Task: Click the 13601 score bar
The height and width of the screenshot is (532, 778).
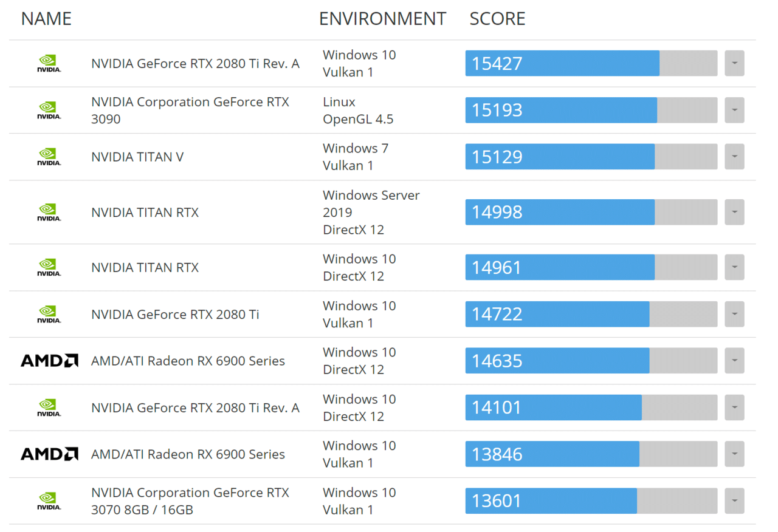Action: tap(591, 501)
